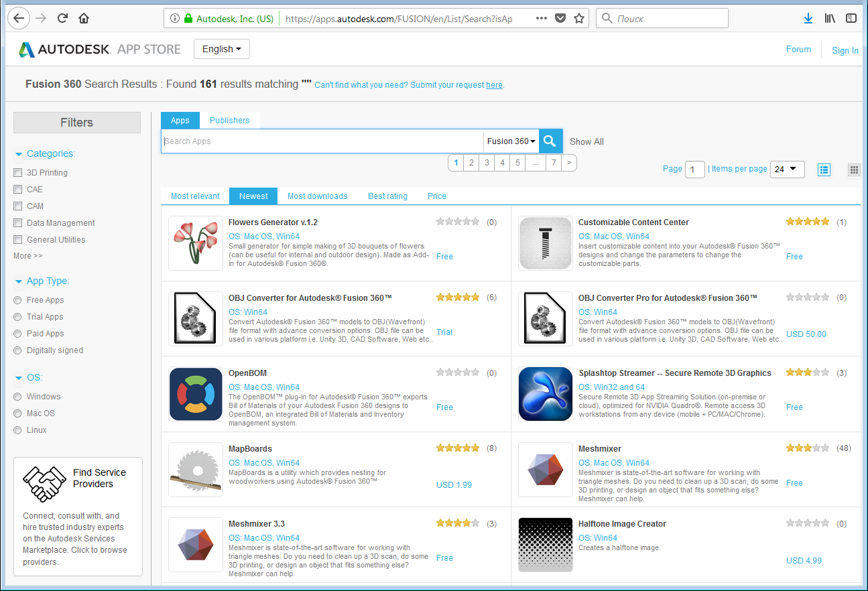The width and height of the screenshot is (868, 591).
Task: Select the Apps tab
Action: tap(180, 121)
